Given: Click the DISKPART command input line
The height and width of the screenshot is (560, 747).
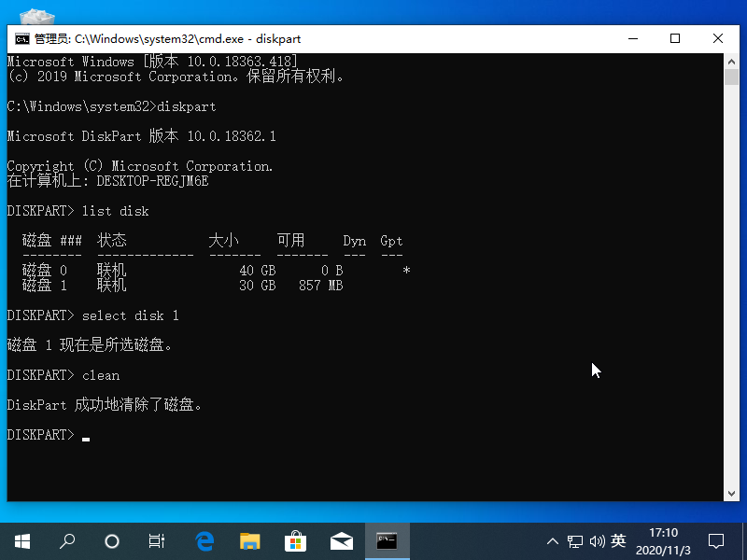Looking at the screenshot, I should tap(88, 434).
